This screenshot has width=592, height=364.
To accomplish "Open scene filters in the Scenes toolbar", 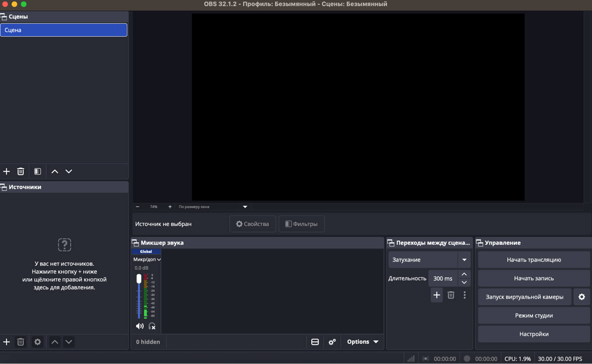I will pyautogui.click(x=38, y=171).
